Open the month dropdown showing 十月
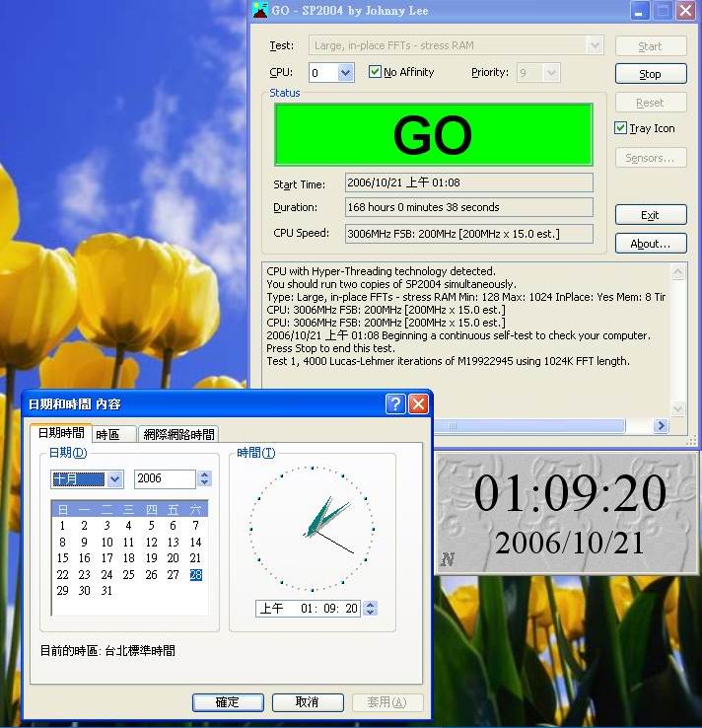 pos(115,478)
